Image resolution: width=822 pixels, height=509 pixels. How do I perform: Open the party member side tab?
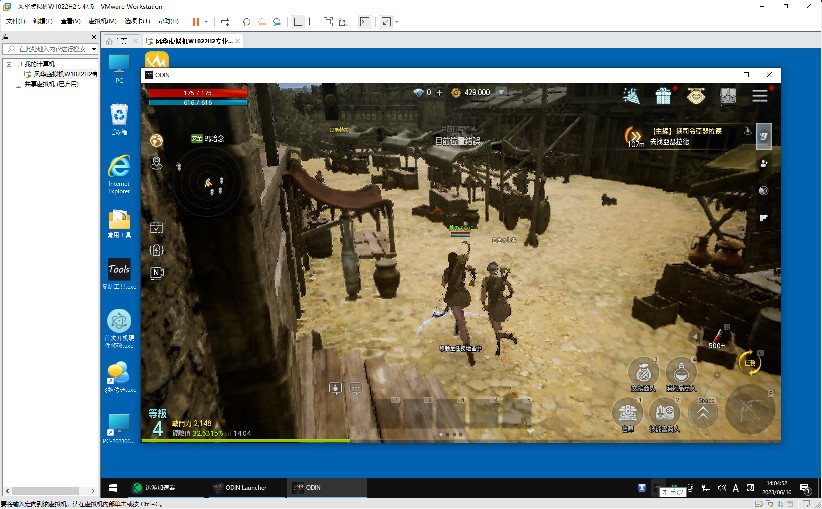pyautogui.click(x=764, y=164)
